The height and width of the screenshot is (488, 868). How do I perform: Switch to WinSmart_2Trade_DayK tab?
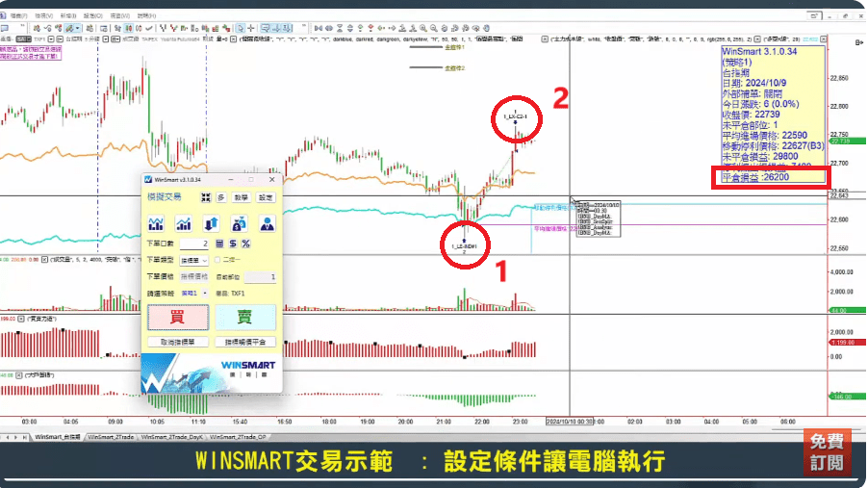[x=172, y=437]
